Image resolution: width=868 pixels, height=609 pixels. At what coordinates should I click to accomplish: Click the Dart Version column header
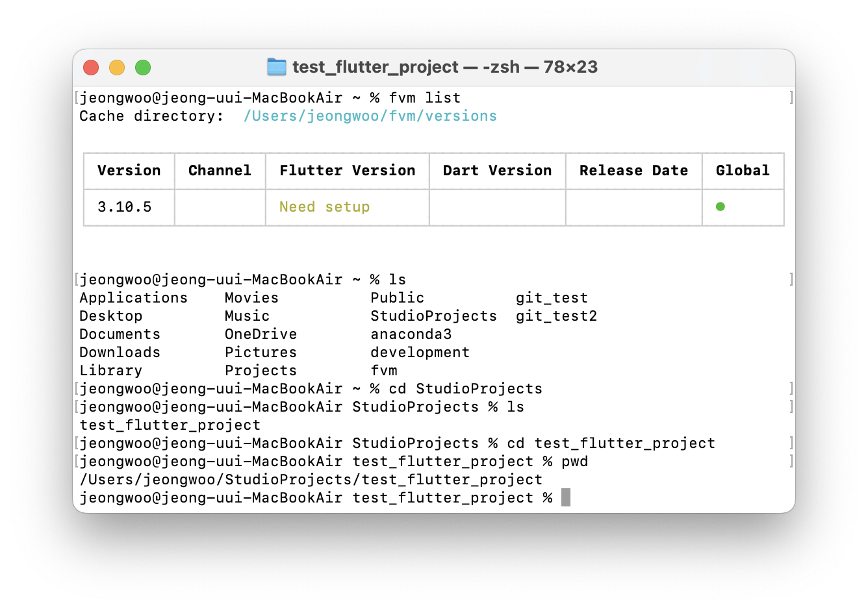(x=497, y=171)
